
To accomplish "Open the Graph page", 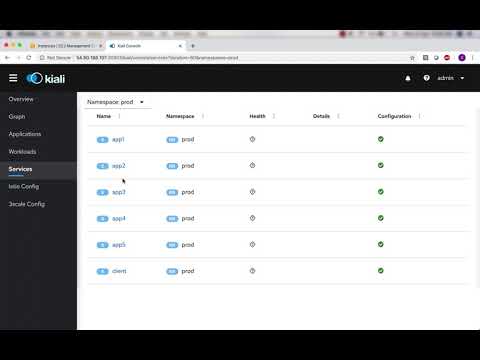I will click(x=17, y=117).
